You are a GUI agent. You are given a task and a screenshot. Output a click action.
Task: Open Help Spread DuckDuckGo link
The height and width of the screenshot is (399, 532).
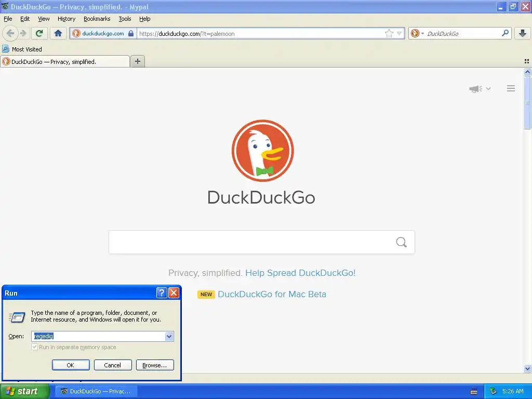pyautogui.click(x=300, y=273)
